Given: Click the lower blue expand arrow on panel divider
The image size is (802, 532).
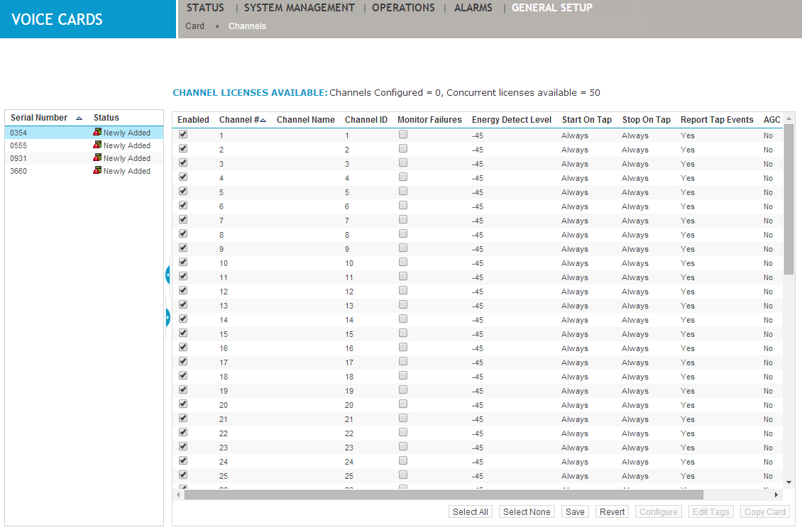Looking at the screenshot, I should (x=167, y=317).
